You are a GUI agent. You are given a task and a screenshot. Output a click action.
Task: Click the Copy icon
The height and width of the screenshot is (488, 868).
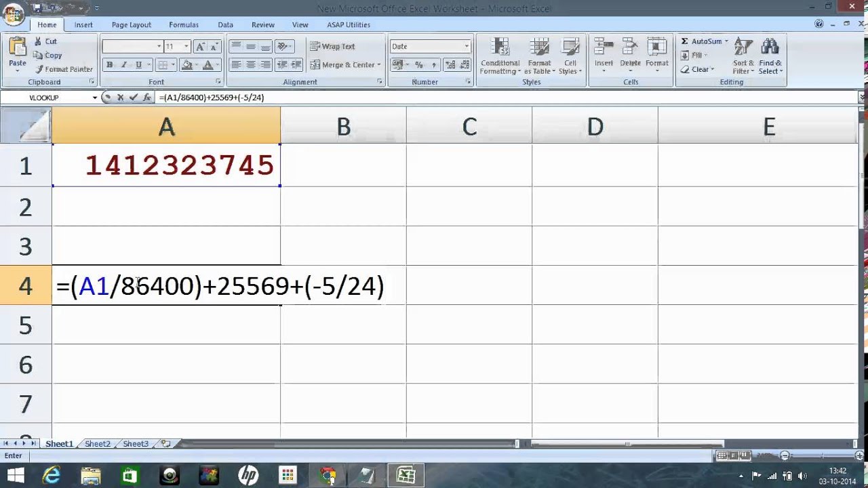coord(38,56)
